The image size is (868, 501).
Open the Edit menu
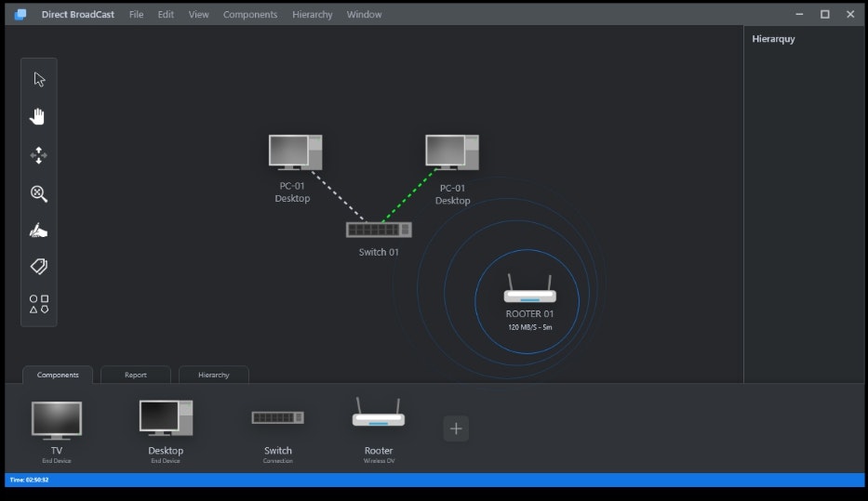pyautogui.click(x=166, y=14)
